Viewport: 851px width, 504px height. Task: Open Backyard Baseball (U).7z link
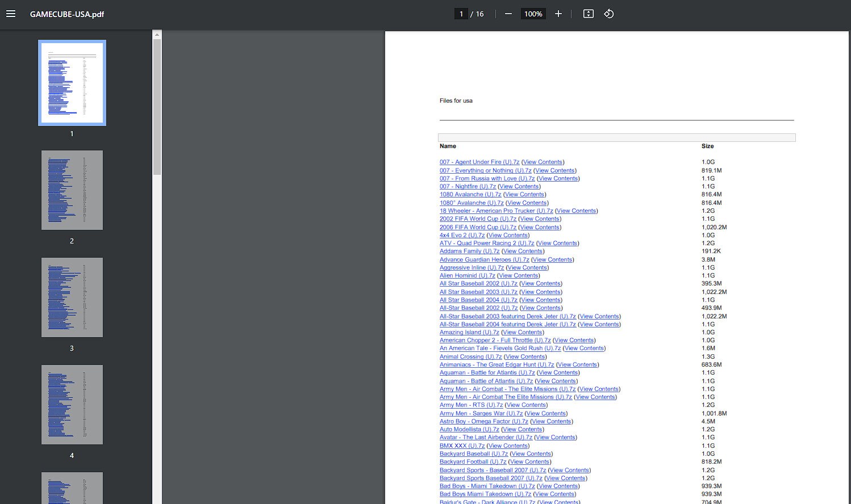click(x=474, y=453)
